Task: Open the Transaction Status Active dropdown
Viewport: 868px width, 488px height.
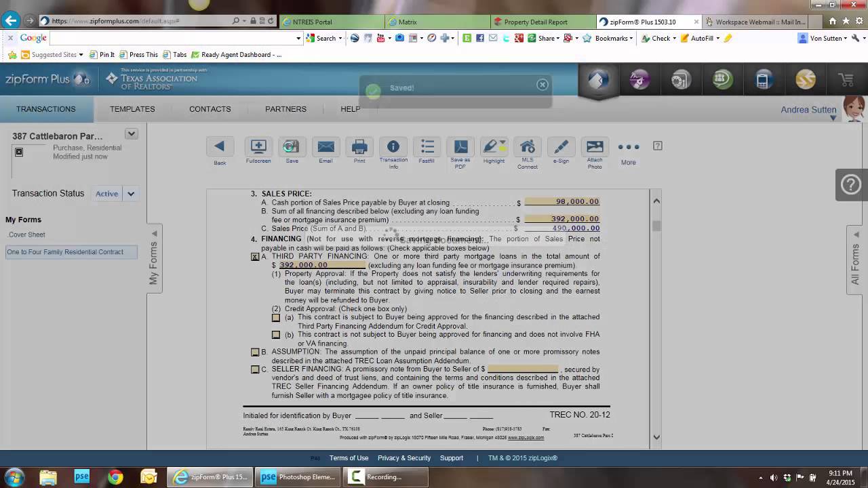Action: (x=131, y=194)
